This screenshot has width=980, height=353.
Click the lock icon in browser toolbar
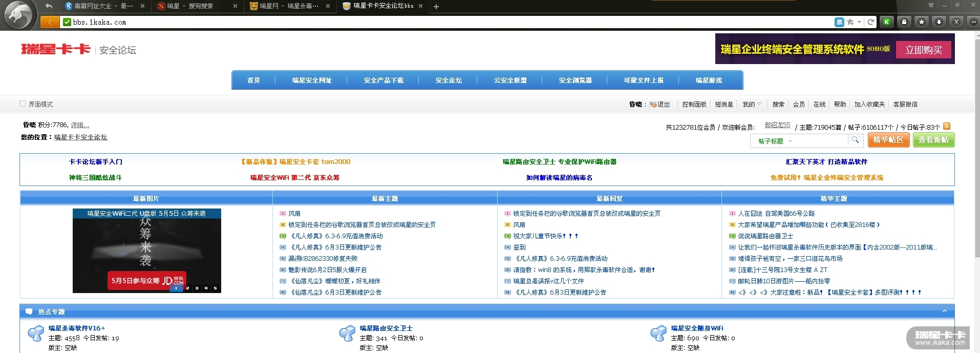click(904, 22)
